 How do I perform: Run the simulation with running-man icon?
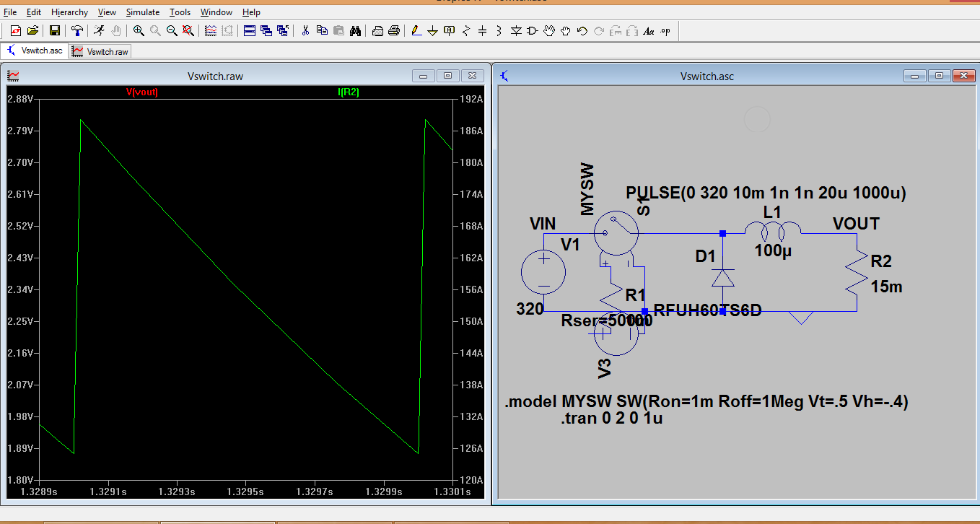click(x=99, y=30)
